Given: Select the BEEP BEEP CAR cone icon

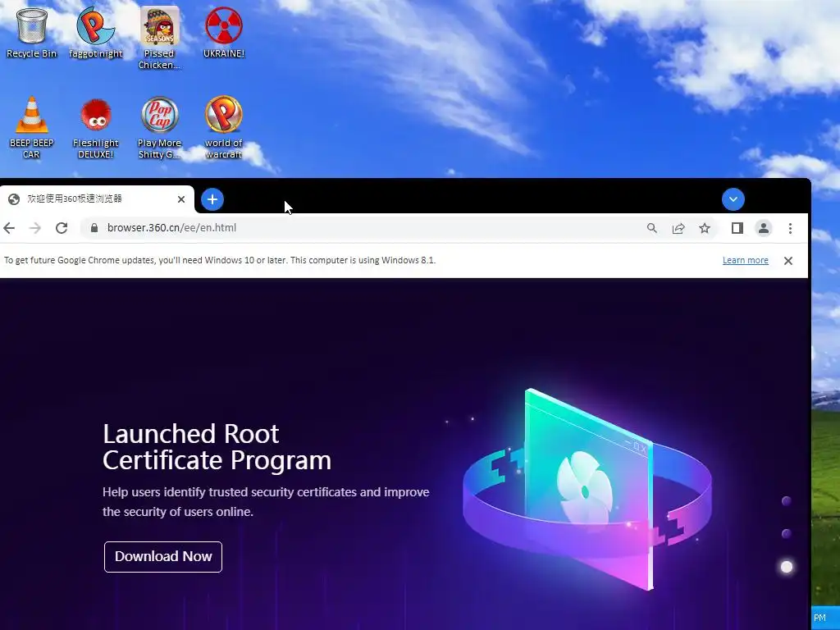Looking at the screenshot, I should 31,127.
